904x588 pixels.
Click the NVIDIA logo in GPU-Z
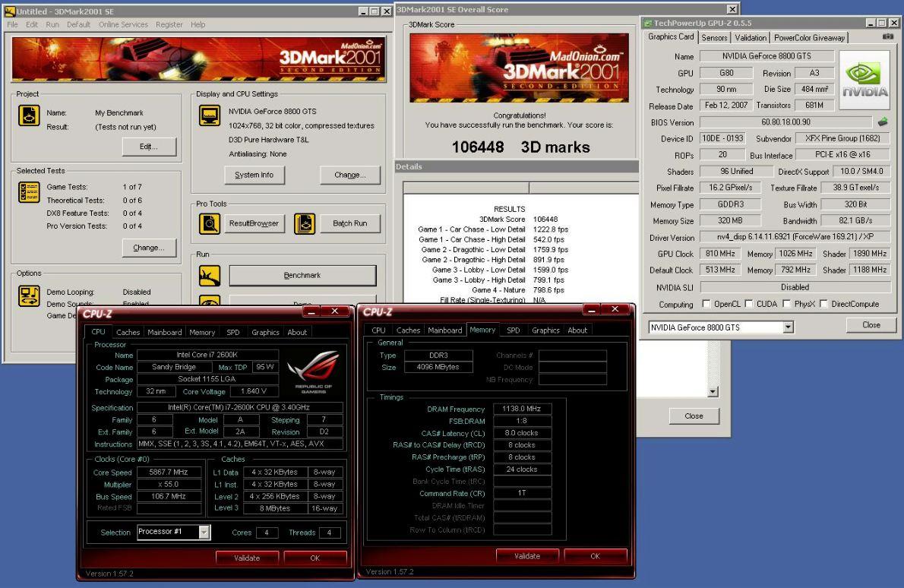pos(864,80)
